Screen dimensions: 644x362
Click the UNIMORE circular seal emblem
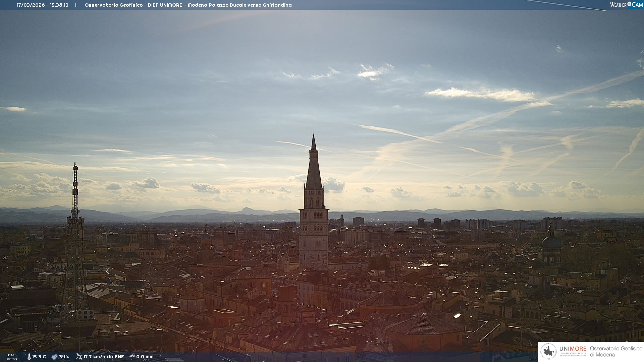coord(548,352)
